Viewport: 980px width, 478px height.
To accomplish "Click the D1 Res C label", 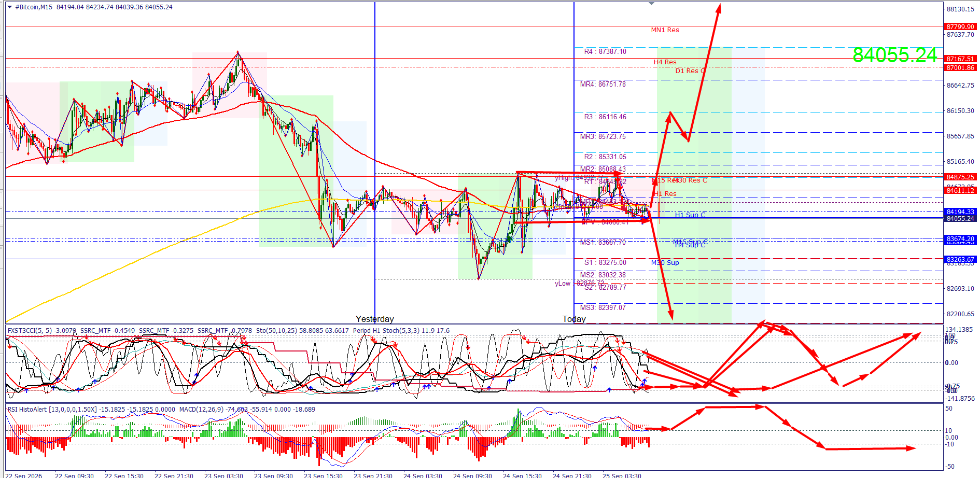I will tap(690, 71).
